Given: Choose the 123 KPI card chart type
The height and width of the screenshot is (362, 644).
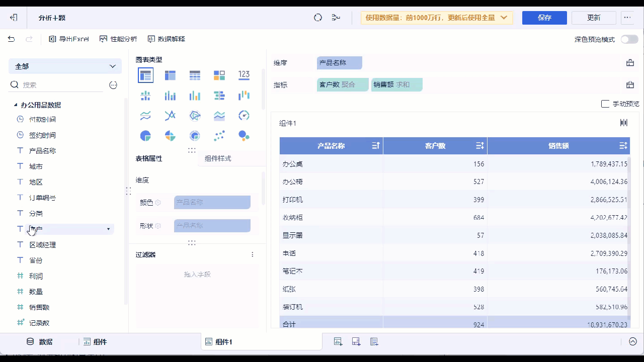Looking at the screenshot, I should pos(244,75).
